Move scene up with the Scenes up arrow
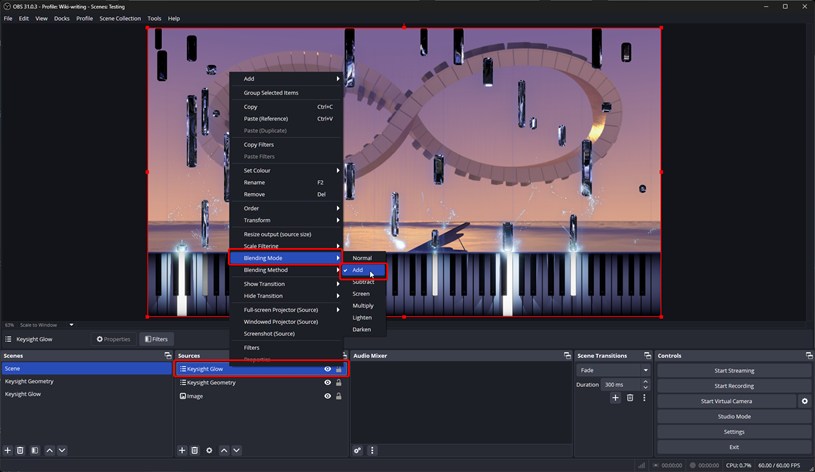The width and height of the screenshot is (815, 472). tap(49, 450)
